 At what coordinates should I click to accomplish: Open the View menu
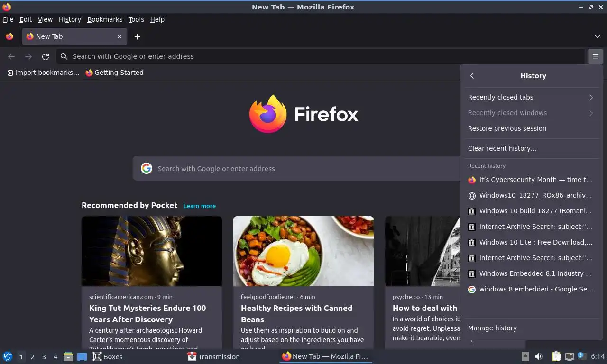pyautogui.click(x=45, y=19)
